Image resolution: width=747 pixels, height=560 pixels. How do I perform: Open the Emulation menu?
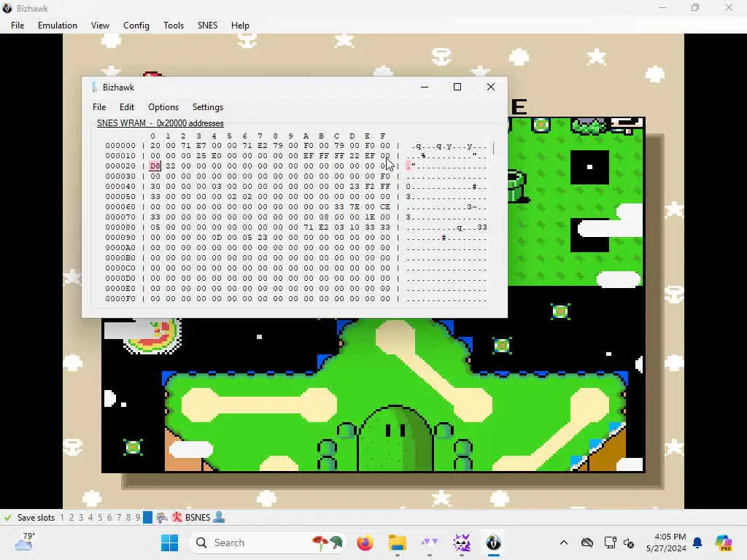tap(58, 26)
